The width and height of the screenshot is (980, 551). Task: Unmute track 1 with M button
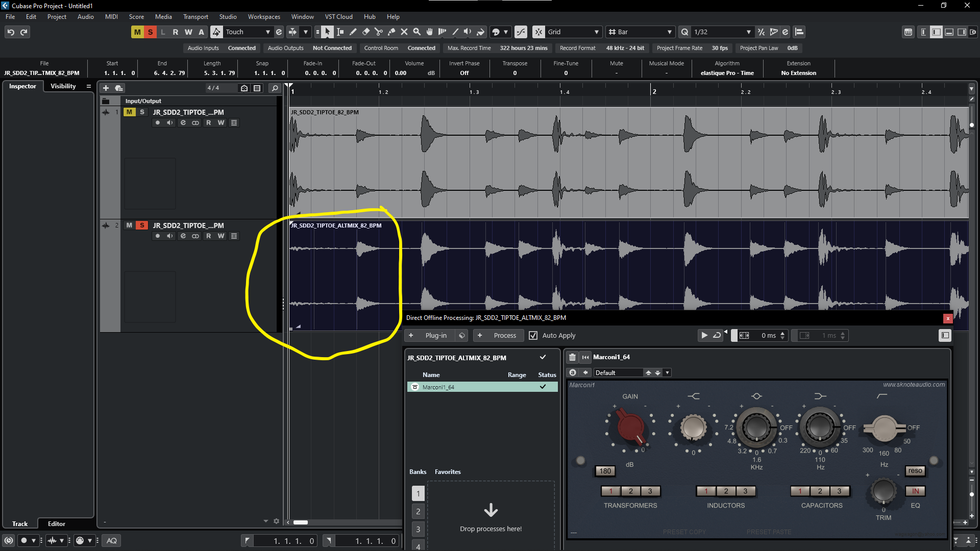point(129,112)
